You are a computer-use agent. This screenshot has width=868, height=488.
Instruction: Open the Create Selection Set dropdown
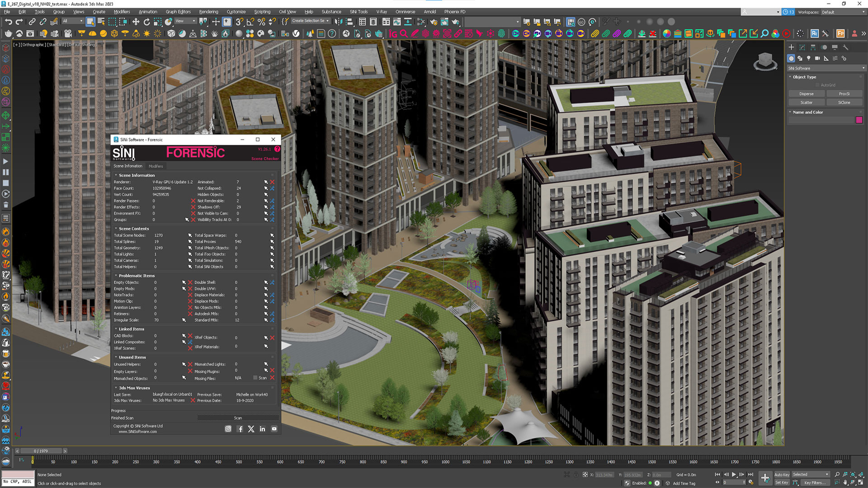coord(311,21)
